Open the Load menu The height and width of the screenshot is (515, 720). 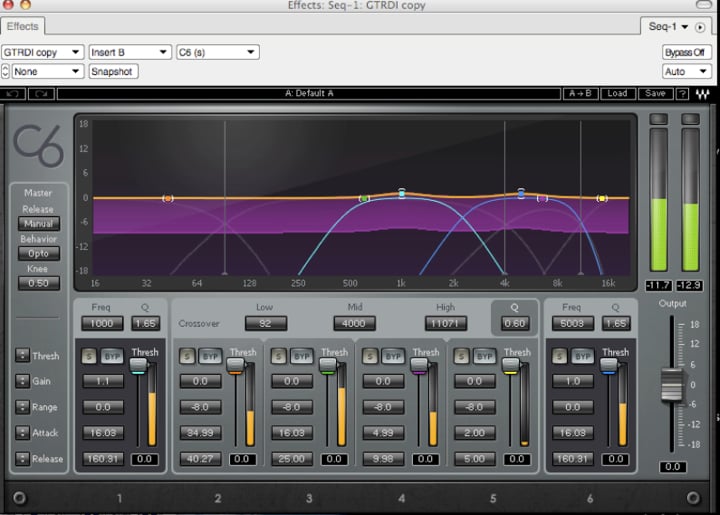tap(617, 94)
